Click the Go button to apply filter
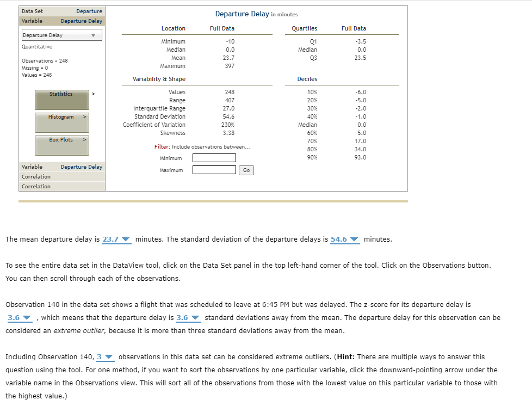 click(246, 170)
